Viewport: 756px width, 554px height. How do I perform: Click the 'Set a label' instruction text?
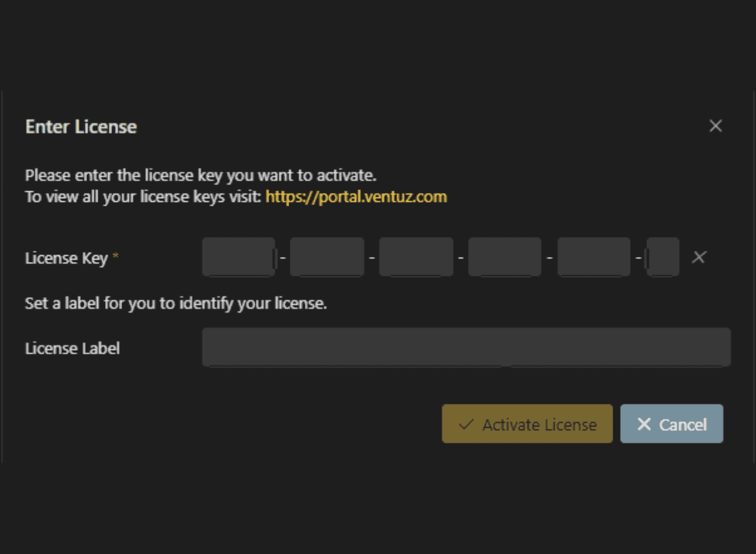coord(176,305)
